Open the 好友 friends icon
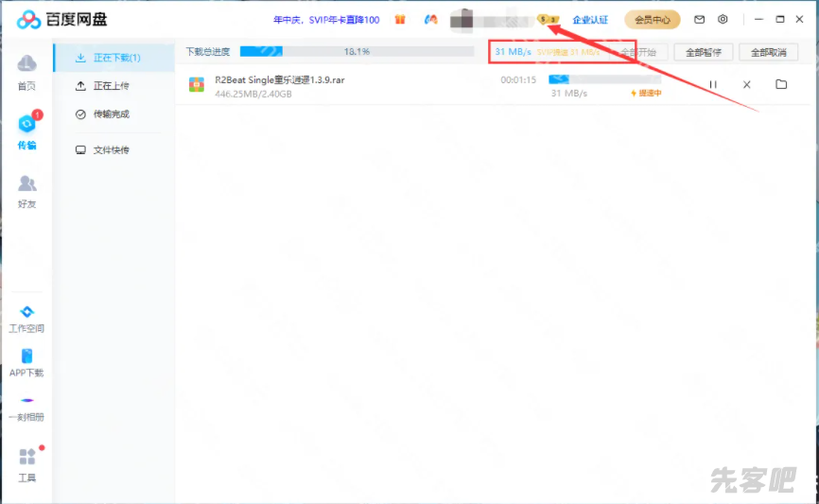Screen dimensions: 819x504 coord(26,183)
